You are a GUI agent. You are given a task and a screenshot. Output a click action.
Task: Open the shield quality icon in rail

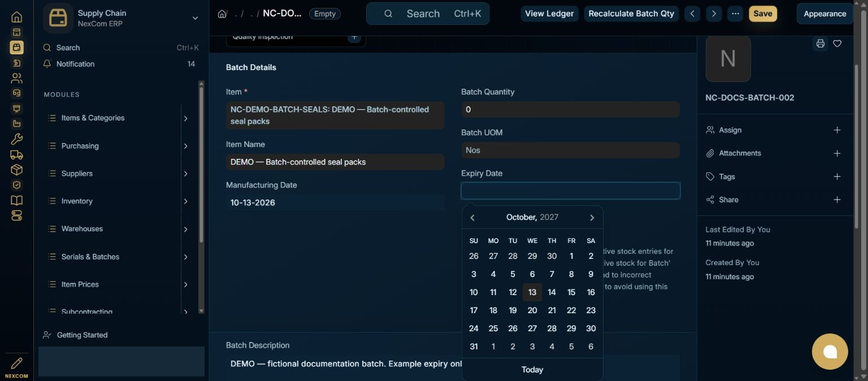16,185
